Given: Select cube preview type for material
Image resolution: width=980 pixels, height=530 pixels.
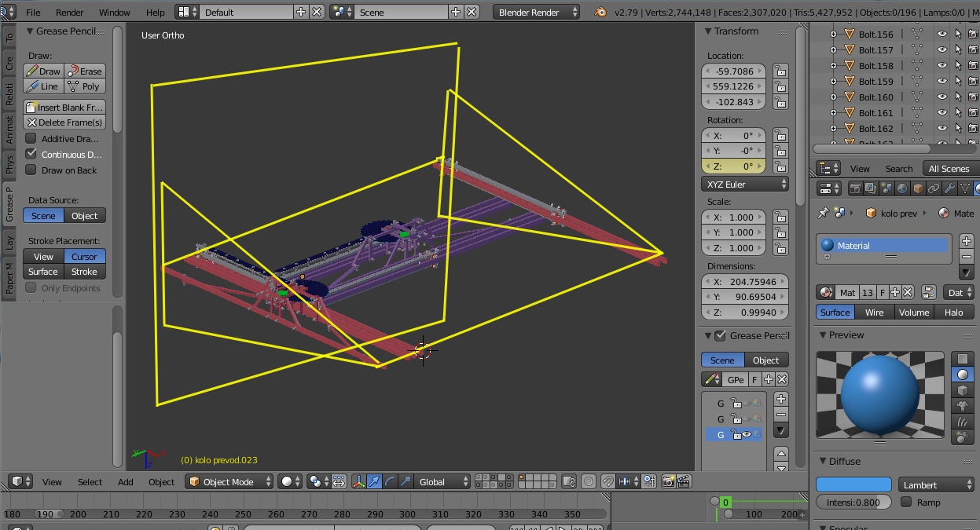Looking at the screenshot, I should pyautogui.click(x=963, y=390).
